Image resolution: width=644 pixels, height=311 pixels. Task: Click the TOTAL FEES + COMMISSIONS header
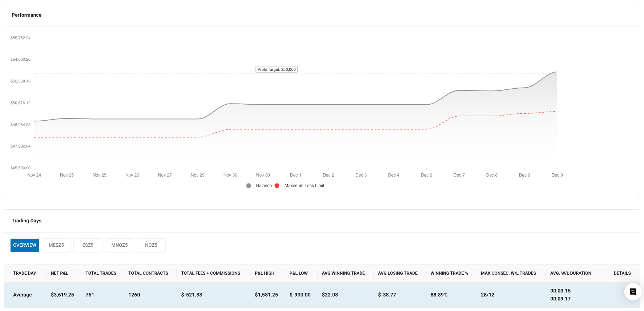[x=211, y=273]
